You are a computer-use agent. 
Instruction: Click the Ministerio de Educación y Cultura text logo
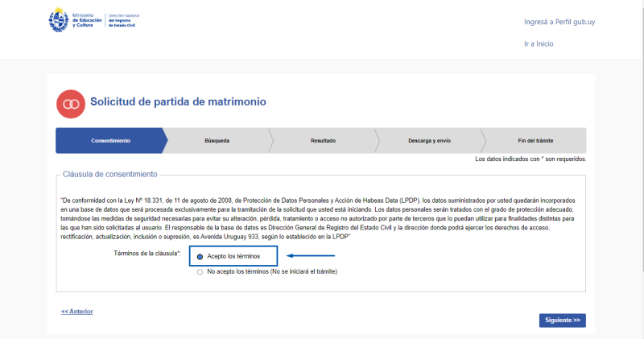tap(86, 21)
